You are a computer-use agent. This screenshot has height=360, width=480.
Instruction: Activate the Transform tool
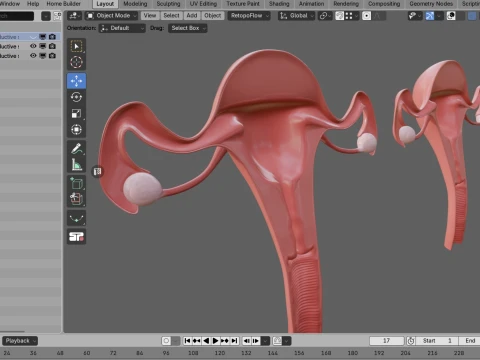(x=76, y=129)
